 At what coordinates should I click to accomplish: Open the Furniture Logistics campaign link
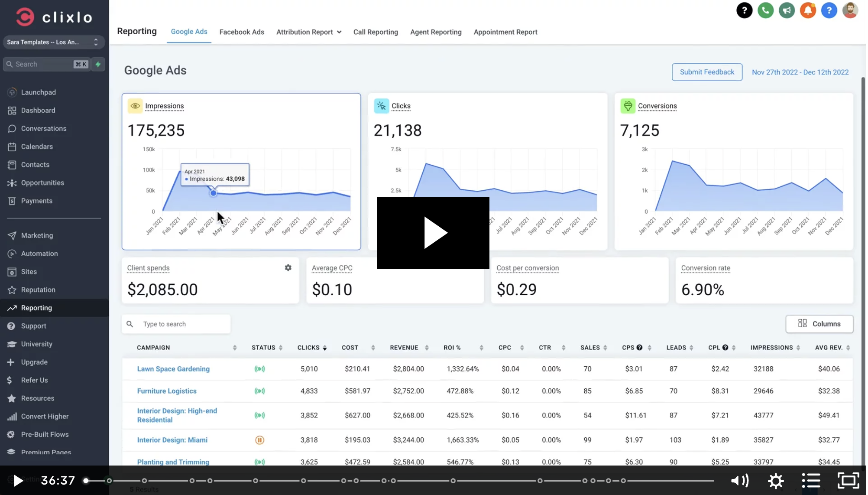pos(167,391)
